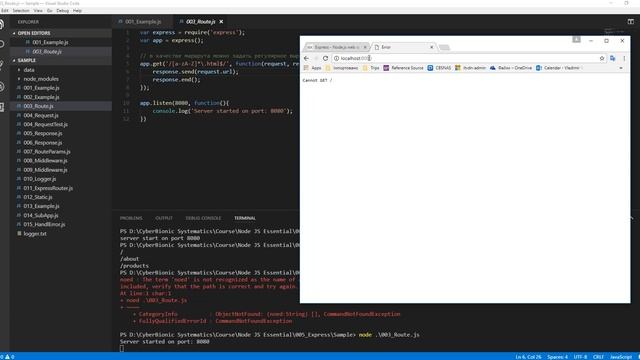Open the Chrome three-dot menu
Image resolution: width=640 pixels, height=360 pixels.
(x=624, y=58)
